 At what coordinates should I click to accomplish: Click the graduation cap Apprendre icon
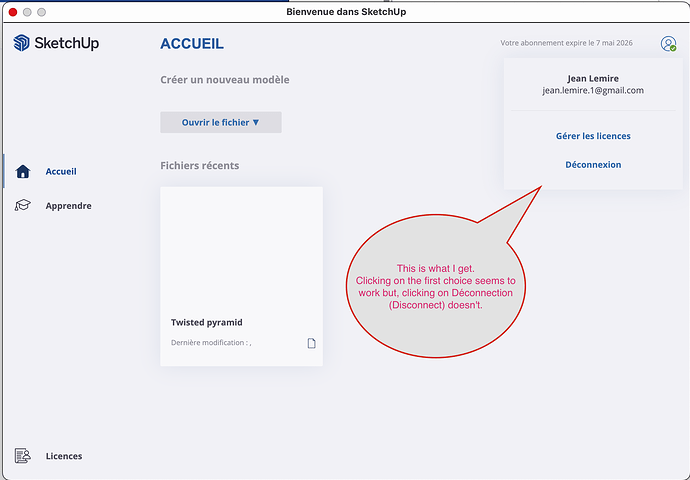22,205
